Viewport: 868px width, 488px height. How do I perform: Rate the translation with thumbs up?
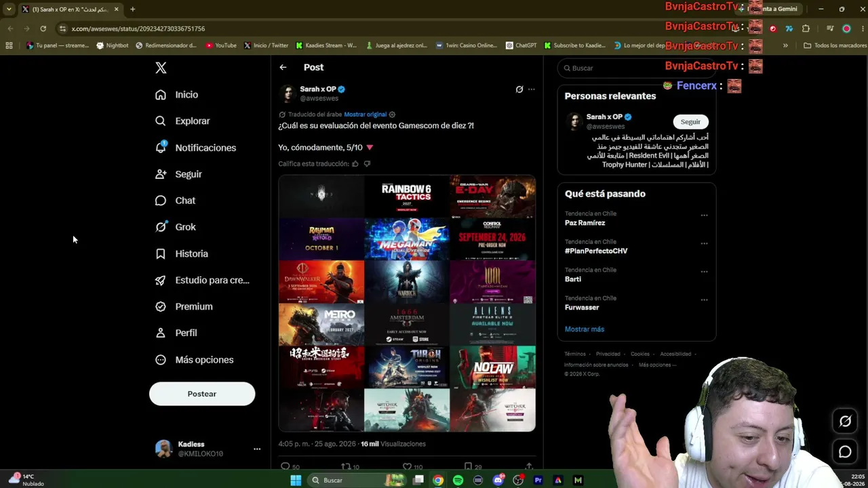pyautogui.click(x=355, y=164)
